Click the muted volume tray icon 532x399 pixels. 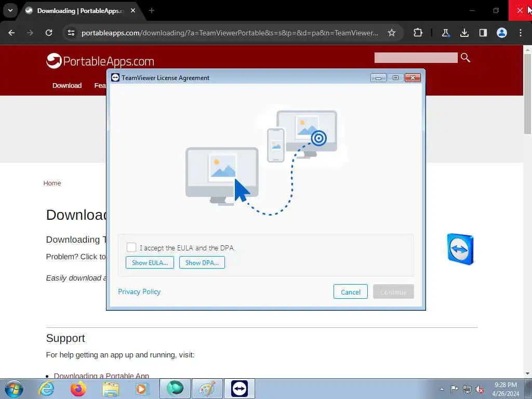(480, 389)
